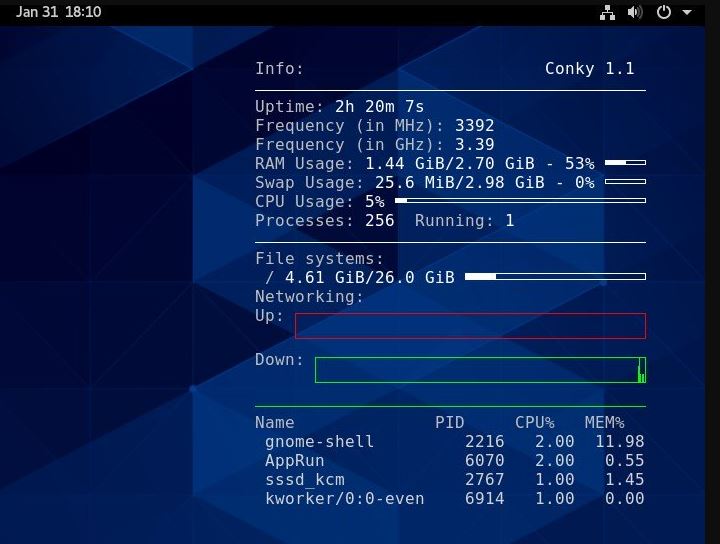The image size is (720, 544).
Task: Click AppRun memory value '0.55'
Action: (624, 460)
